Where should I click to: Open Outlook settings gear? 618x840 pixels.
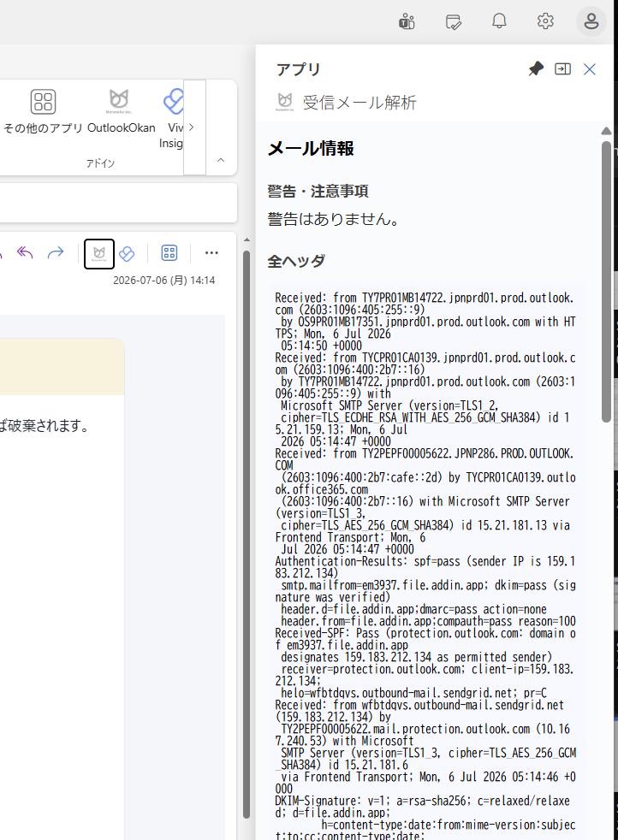pyautogui.click(x=545, y=21)
